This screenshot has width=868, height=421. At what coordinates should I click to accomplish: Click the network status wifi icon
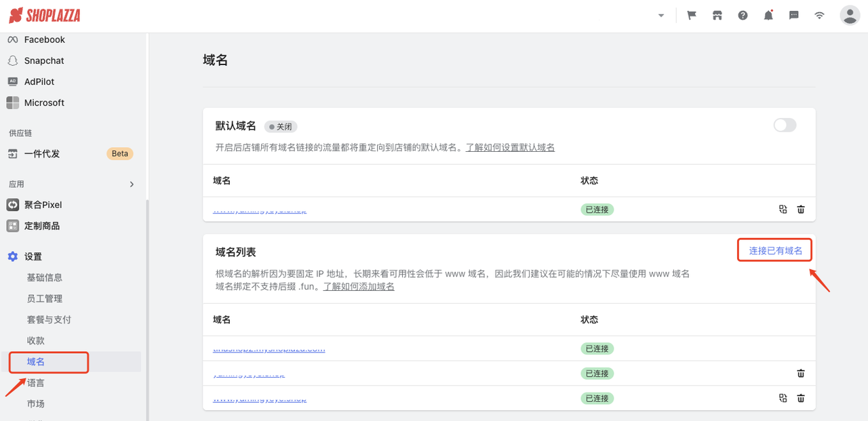[x=818, y=14]
